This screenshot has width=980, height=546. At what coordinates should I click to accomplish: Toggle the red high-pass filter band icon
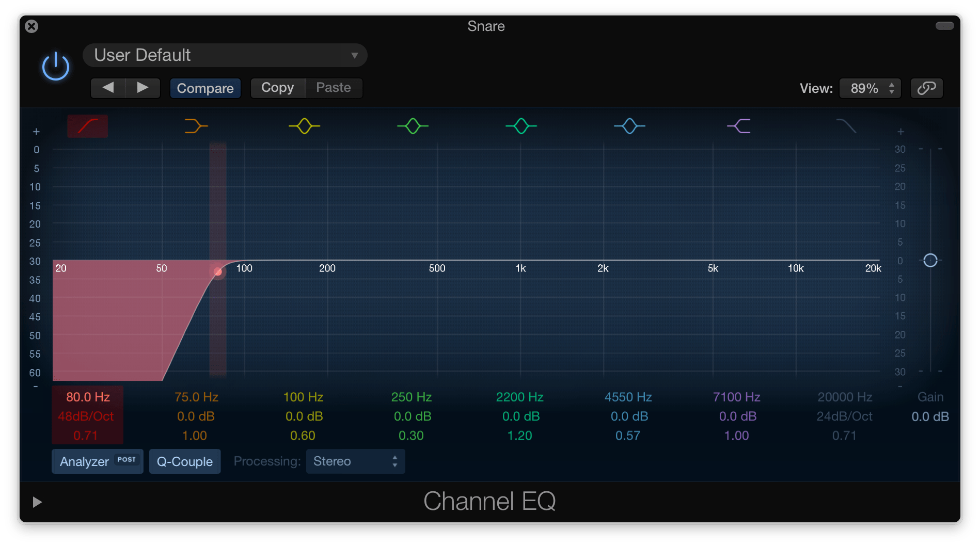click(88, 126)
